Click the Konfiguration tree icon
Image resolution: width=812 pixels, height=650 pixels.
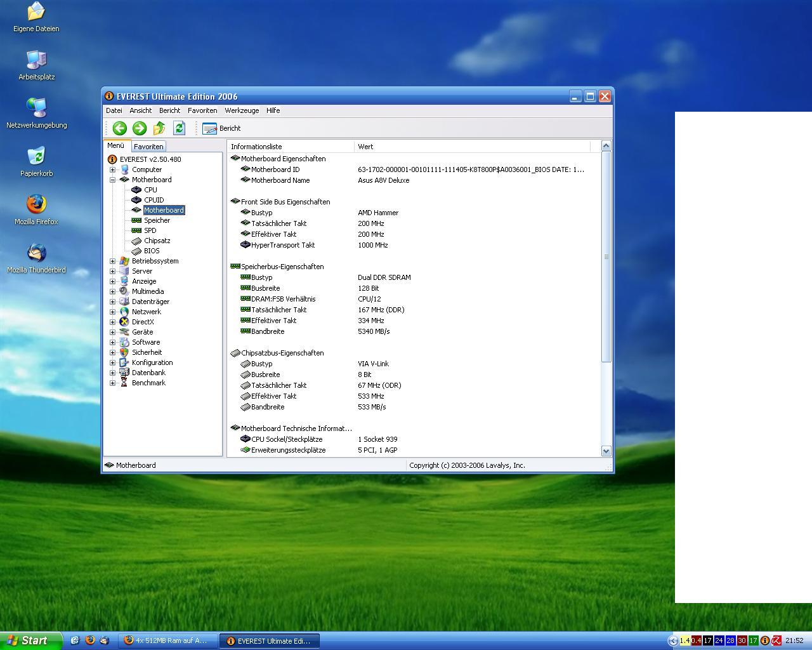[124, 362]
